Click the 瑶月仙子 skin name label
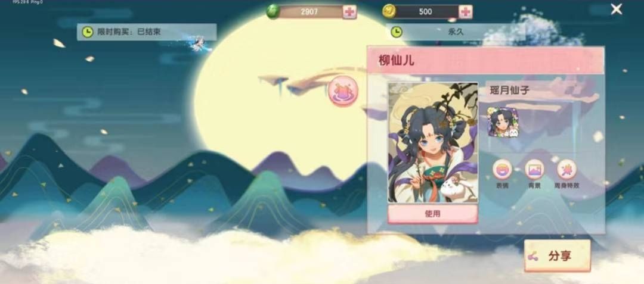Screen dimensions: 644x284 pyautogui.click(x=510, y=91)
